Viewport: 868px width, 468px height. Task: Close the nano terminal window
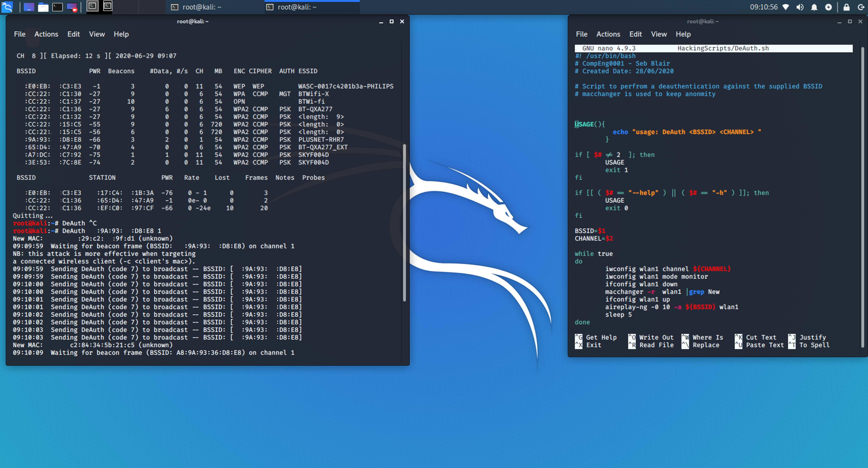(x=860, y=21)
